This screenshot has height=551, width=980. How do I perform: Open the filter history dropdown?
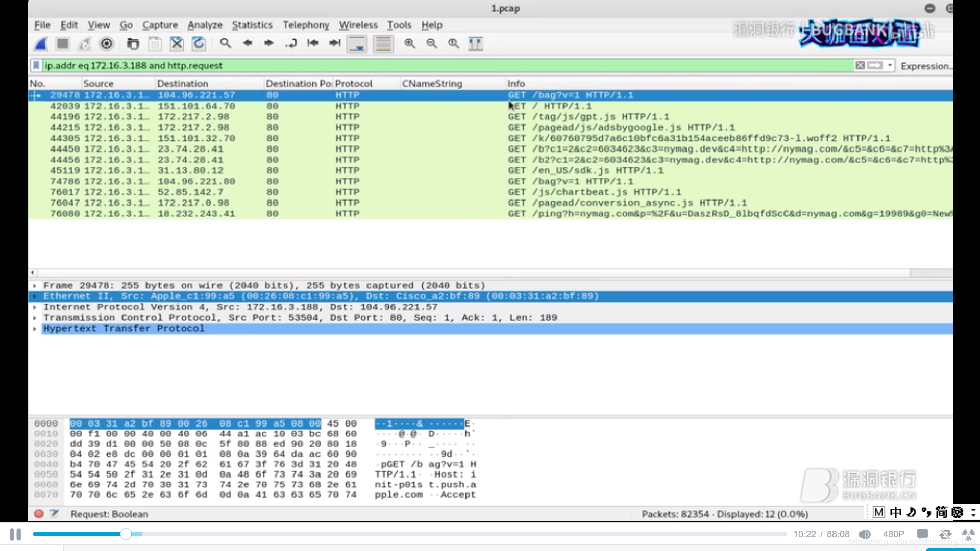(x=890, y=65)
